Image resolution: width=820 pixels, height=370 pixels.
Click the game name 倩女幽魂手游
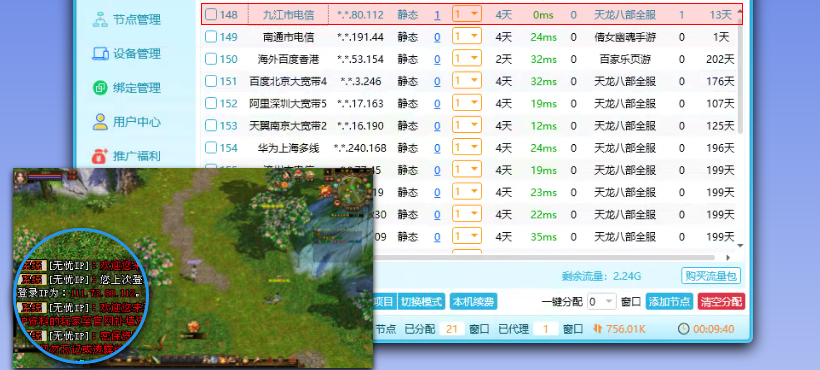pos(625,37)
